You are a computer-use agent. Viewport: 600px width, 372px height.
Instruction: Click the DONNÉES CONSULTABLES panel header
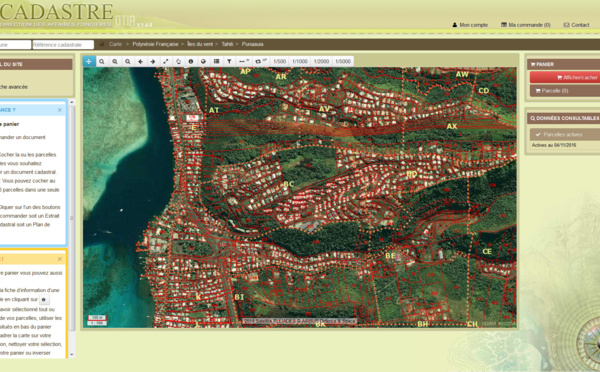563,118
